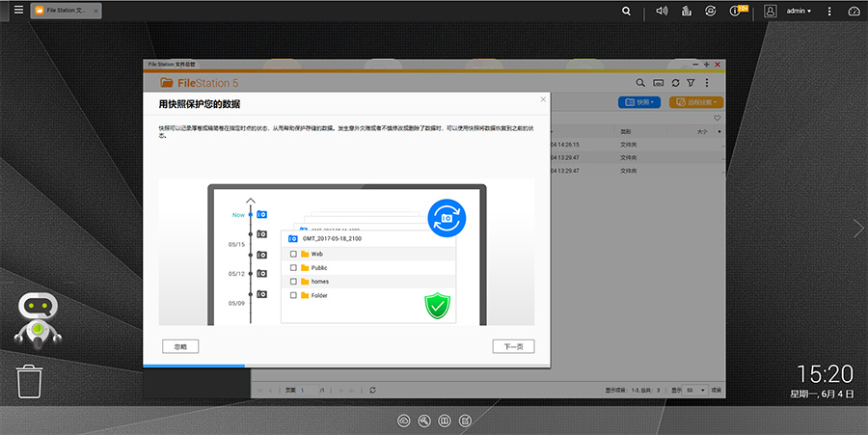Click the next desktop page arrow

click(857, 228)
